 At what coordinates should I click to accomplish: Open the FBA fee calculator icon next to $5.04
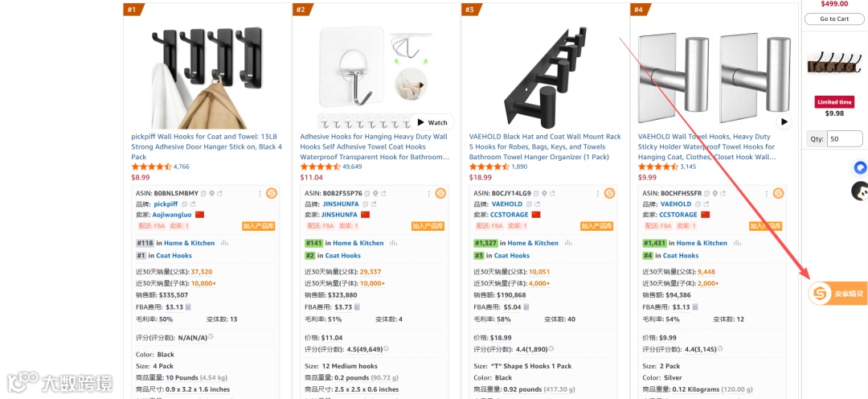[526, 307]
